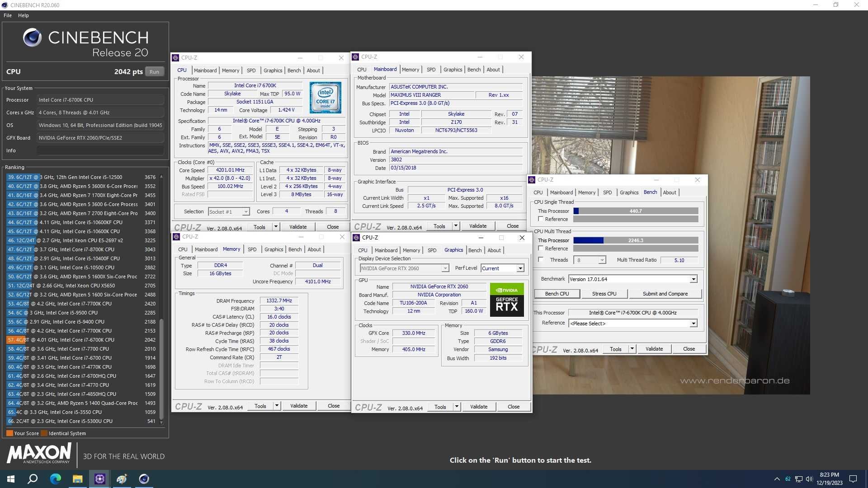Click the volume speaker tray icon
Viewport: 868px width, 488px height.
(809, 479)
